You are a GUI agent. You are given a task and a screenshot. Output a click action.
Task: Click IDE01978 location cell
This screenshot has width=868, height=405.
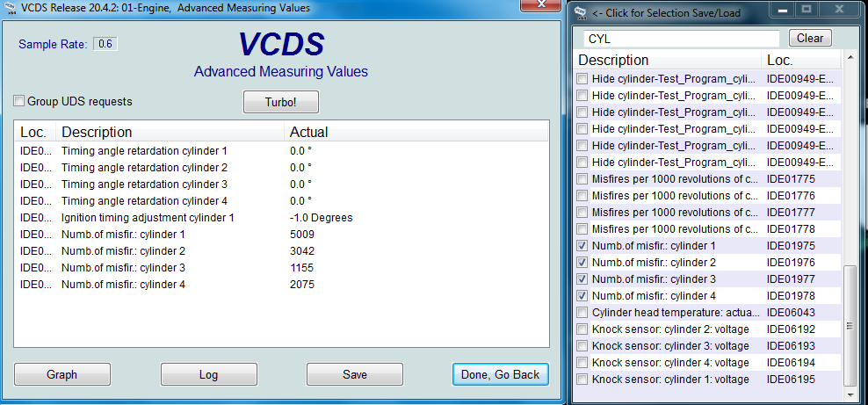pyautogui.click(x=791, y=295)
